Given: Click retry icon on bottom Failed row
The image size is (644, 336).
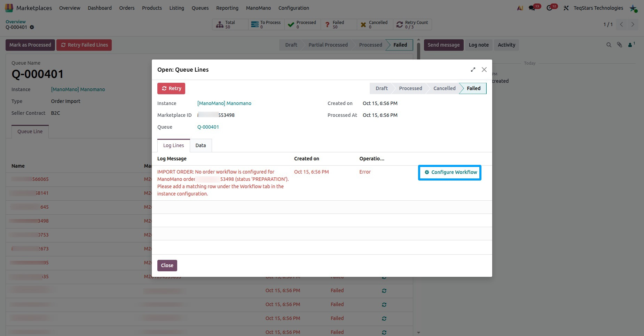Looking at the screenshot, I should tap(384, 332).
